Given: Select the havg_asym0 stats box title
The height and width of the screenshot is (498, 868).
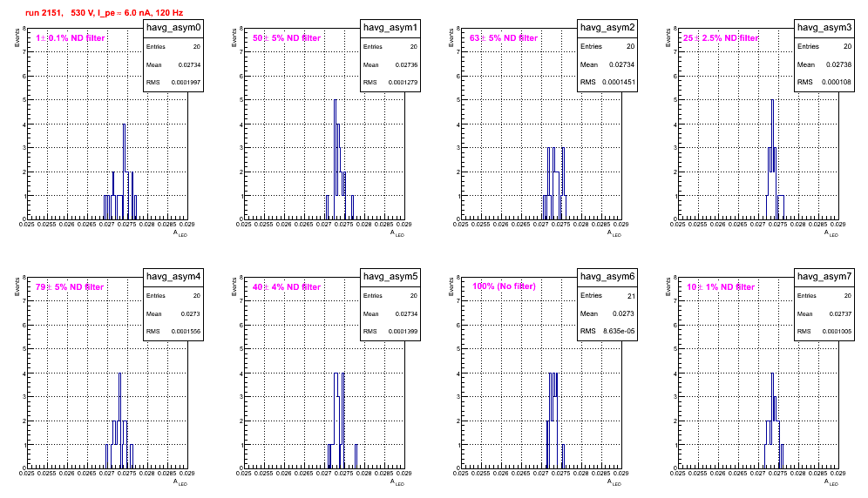Looking at the screenshot, I should tap(173, 28).
